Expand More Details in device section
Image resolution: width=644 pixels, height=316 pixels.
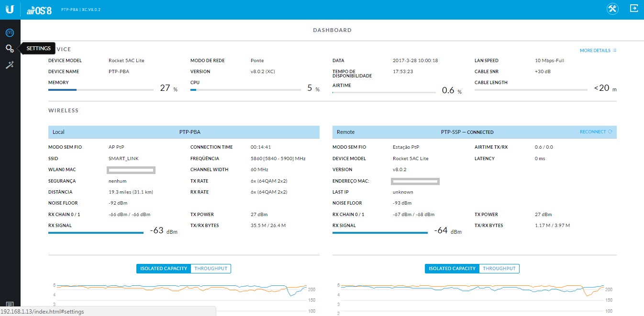pos(595,51)
